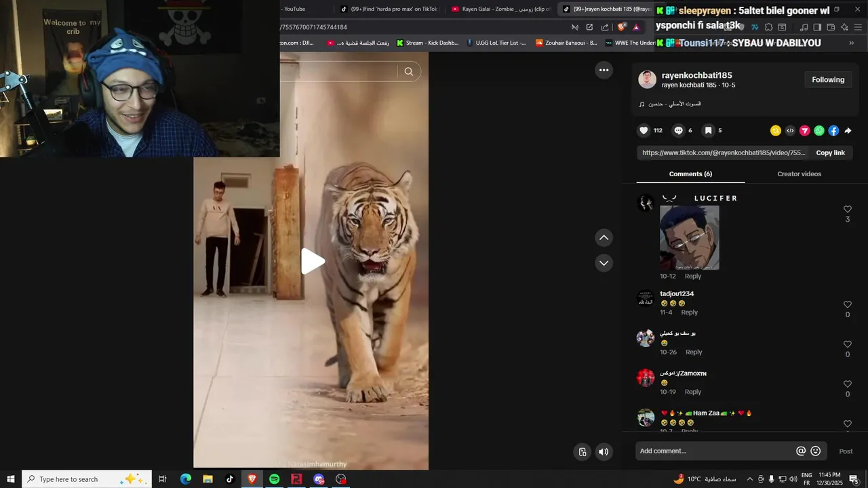The height and width of the screenshot is (488, 868).
Task: Reply to the Zamoxtn comment
Action: 693,392
